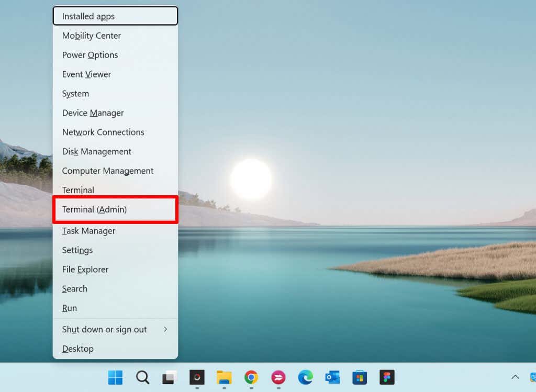This screenshot has height=392, width=536.
Task: Open Task View from the taskbar
Action: tap(170, 377)
